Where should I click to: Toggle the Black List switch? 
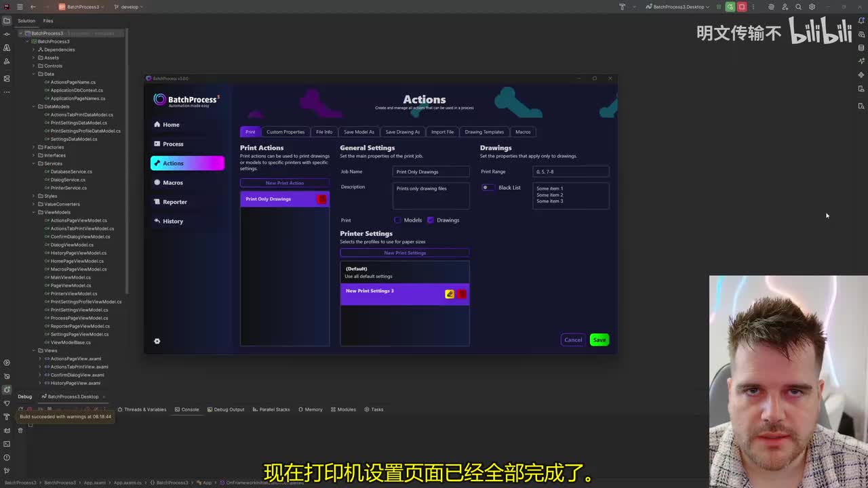point(488,188)
